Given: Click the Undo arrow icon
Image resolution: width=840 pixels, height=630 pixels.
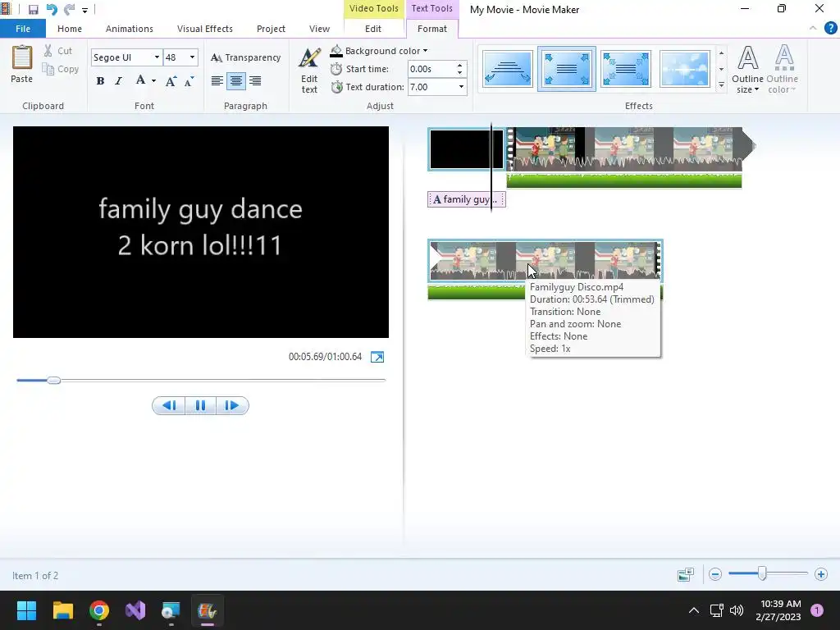Looking at the screenshot, I should click(52, 9).
